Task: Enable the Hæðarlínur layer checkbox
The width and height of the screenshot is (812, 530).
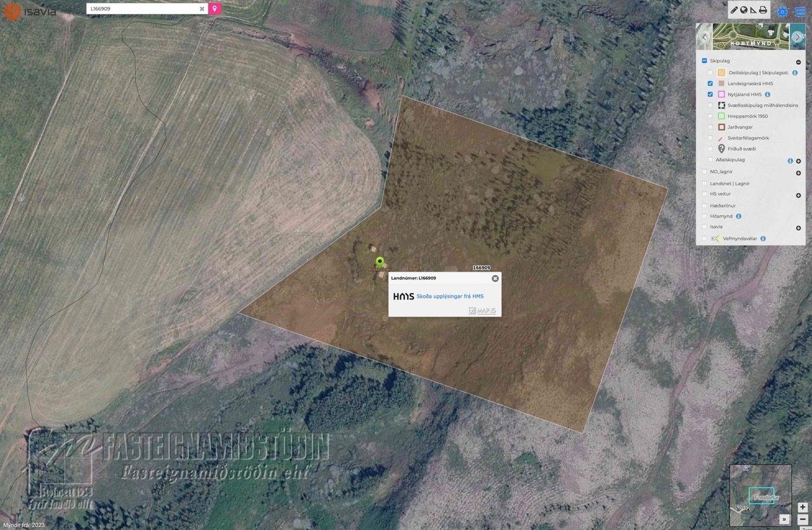Action: (x=704, y=206)
